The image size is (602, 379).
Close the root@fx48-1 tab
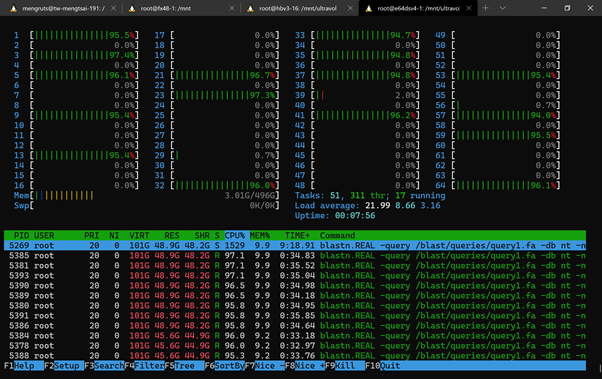(x=232, y=8)
